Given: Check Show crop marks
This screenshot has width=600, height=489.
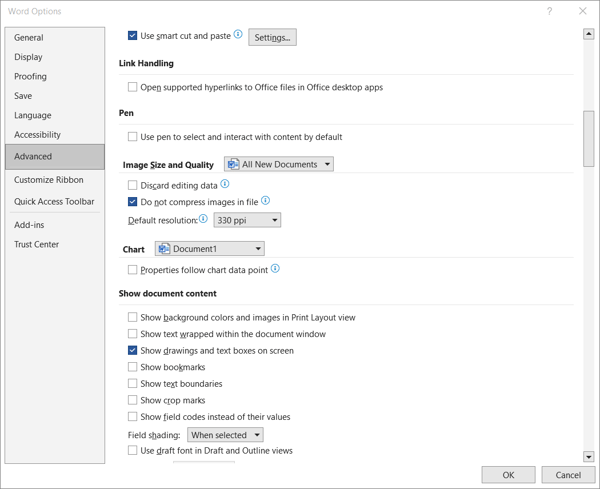Looking at the screenshot, I should tap(132, 400).
